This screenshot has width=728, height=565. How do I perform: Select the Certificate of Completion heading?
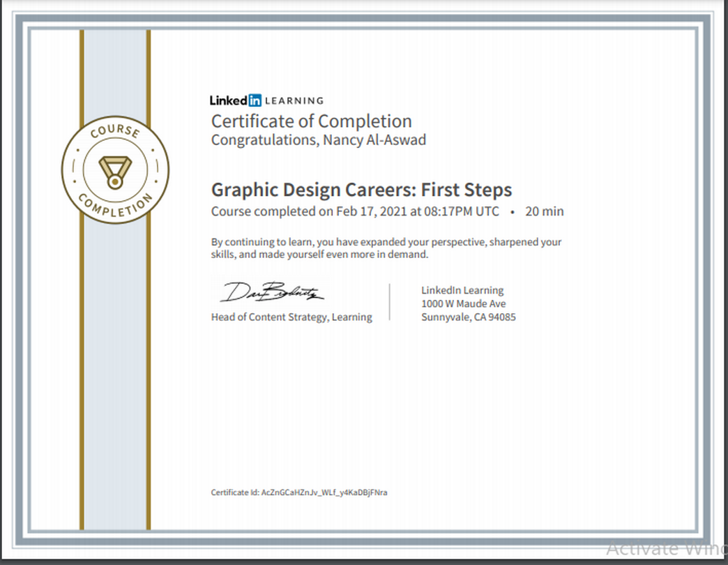(311, 121)
